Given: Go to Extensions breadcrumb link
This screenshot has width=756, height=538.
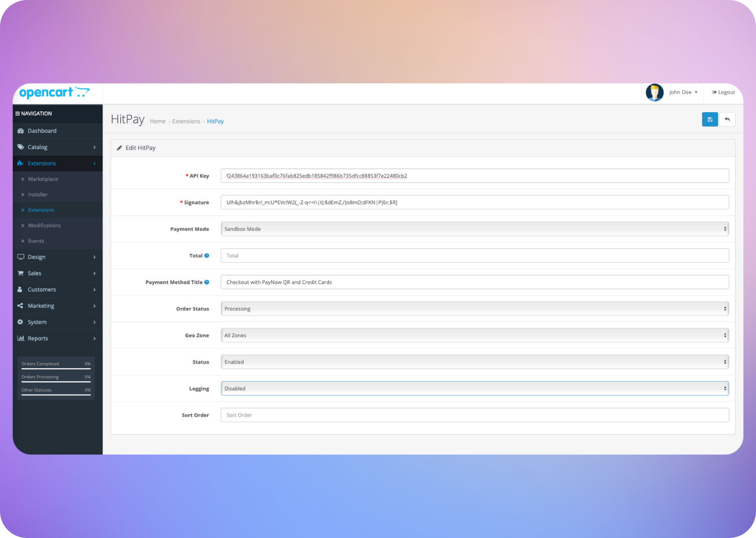Looking at the screenshot, I should tap(186, 121).
